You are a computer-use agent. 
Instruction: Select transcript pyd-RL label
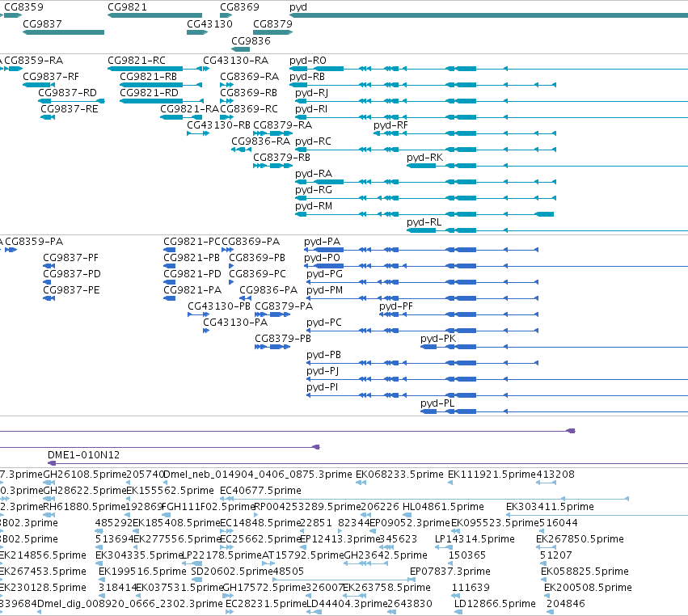[x=424, y=222]
